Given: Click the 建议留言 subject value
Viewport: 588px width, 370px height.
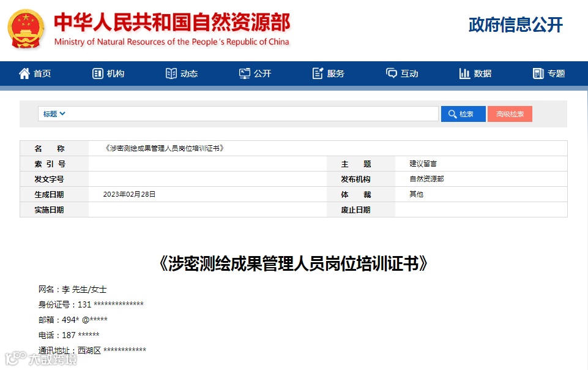Looking at the screenshot, I should [423, 164].
